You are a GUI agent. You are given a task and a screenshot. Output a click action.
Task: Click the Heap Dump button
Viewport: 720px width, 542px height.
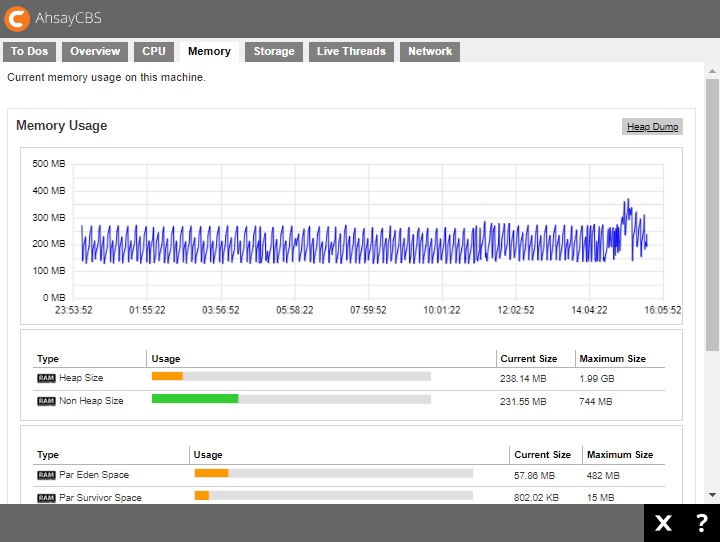coord(652,127)
